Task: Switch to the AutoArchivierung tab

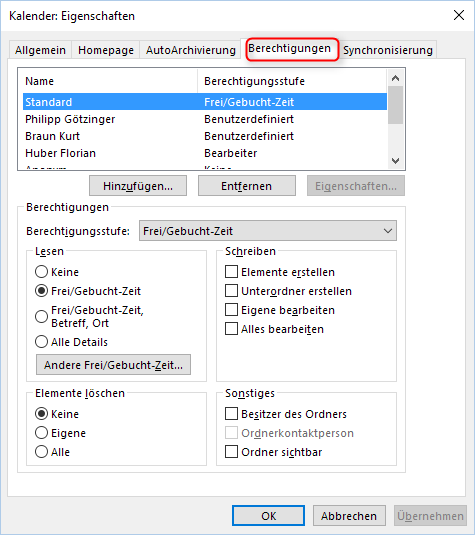Action: [190, 50]
